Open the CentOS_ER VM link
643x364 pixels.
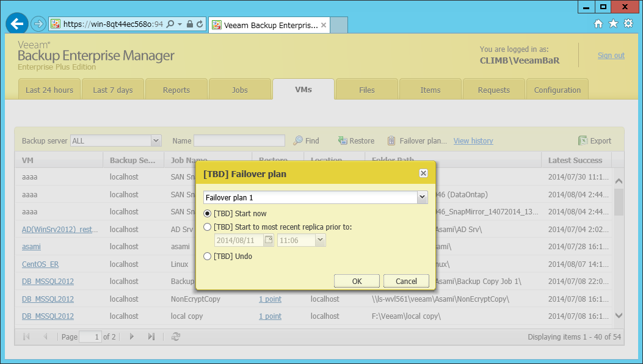(40, 264)
